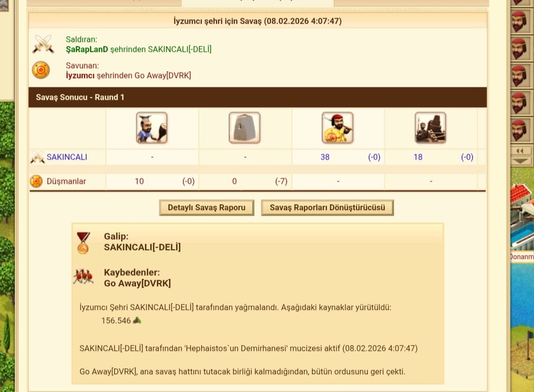Click the winner medal icon

(x=83, y=243)
